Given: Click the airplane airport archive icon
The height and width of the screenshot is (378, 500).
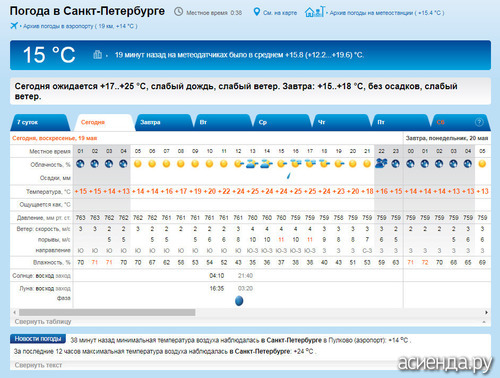Looking at the screenshot, I should 14,26.
